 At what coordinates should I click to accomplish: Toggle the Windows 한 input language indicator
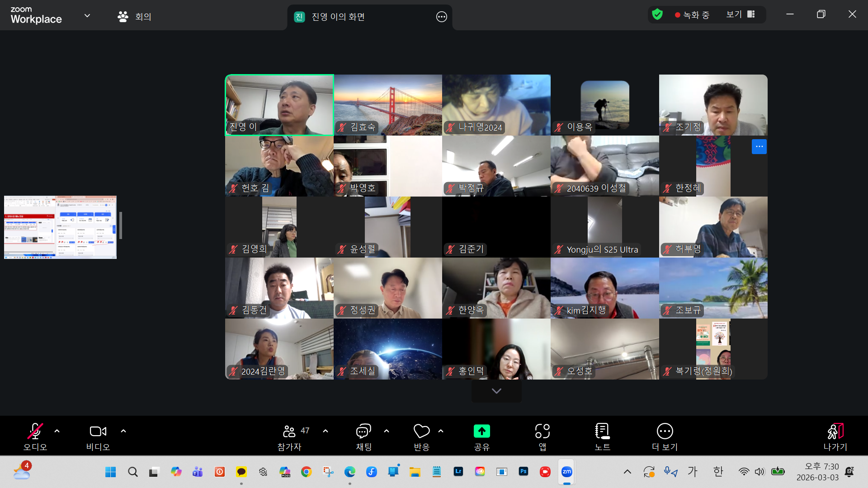pos(718,472)
